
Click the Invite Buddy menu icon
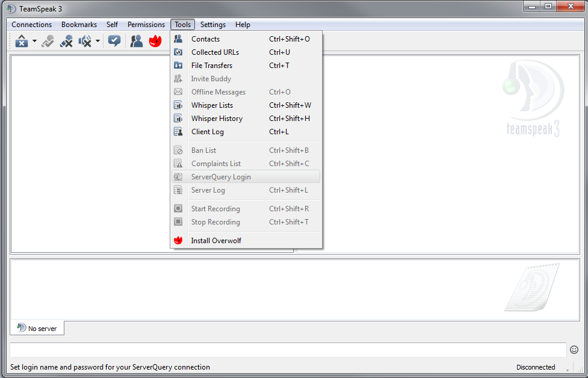(x=178, y=79)
